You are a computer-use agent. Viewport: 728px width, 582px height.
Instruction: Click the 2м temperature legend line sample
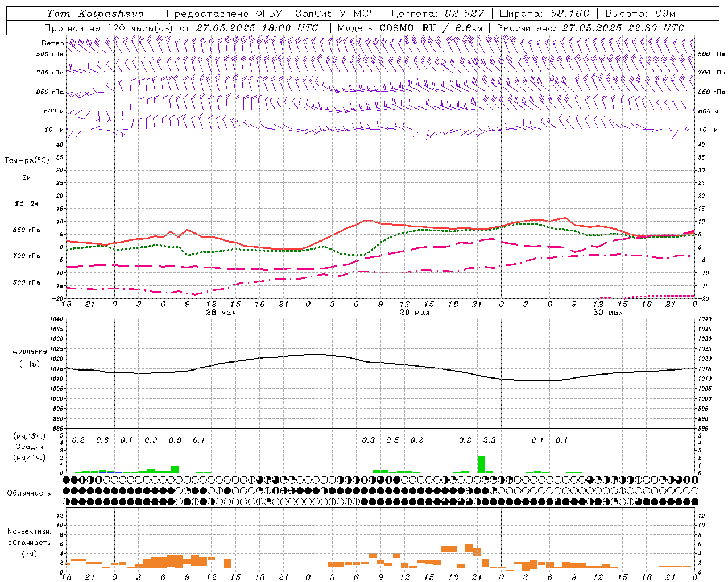tap(26, 184)
